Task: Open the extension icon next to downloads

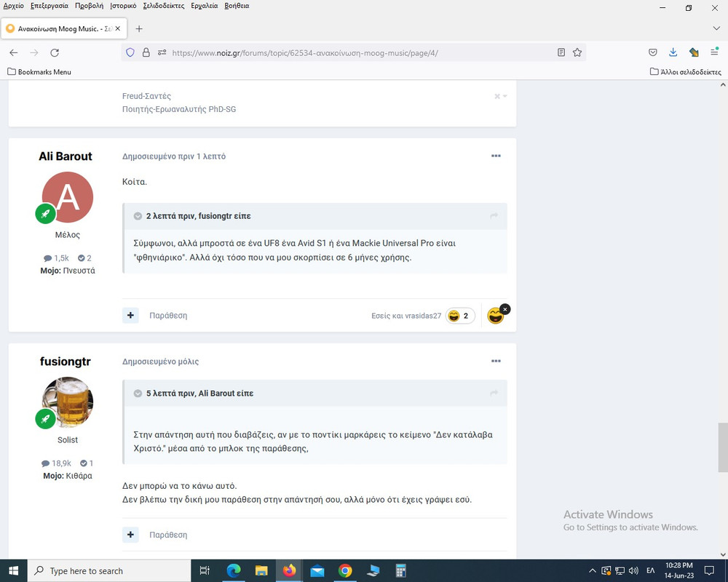Action: 694,53
